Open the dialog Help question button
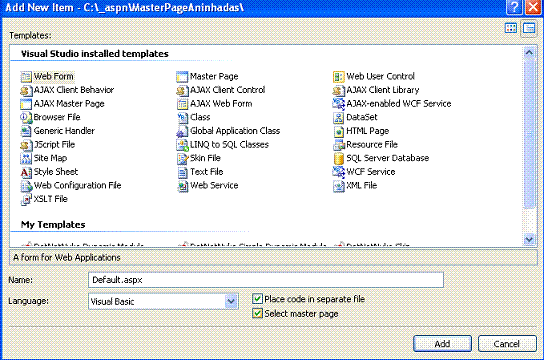The height and width of the screenshot is (360, 544). click(x=515, y=7)
